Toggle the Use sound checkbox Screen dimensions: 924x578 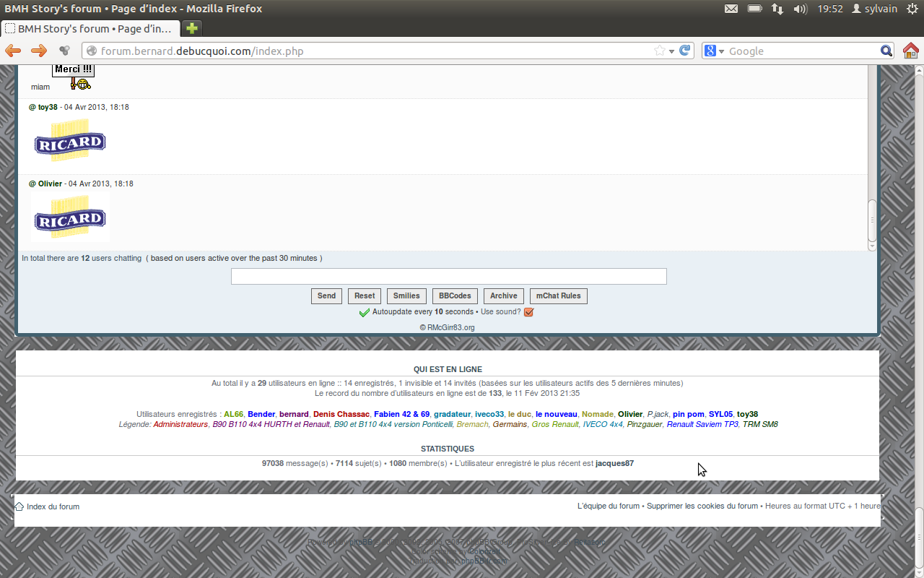pyautogui.click(x=528, y=312)
